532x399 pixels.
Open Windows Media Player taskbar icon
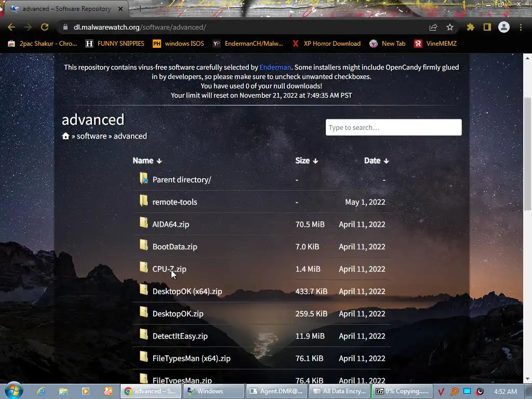click(86, 391)
